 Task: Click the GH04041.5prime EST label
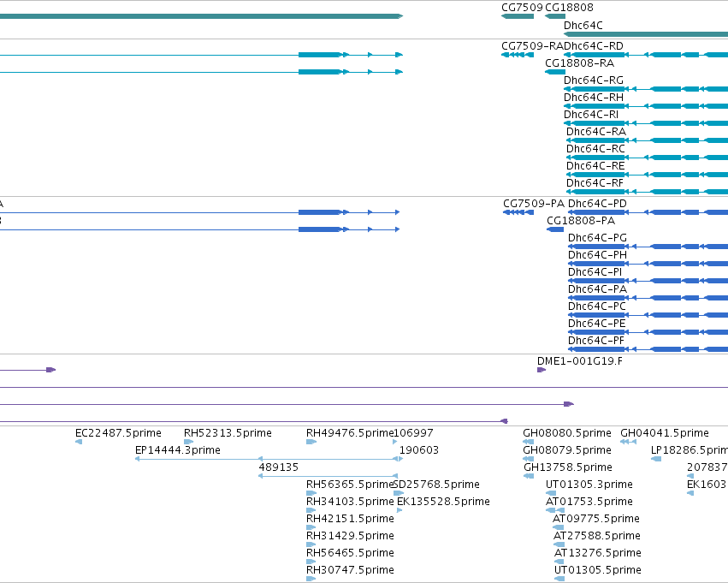tap(665, 433)
